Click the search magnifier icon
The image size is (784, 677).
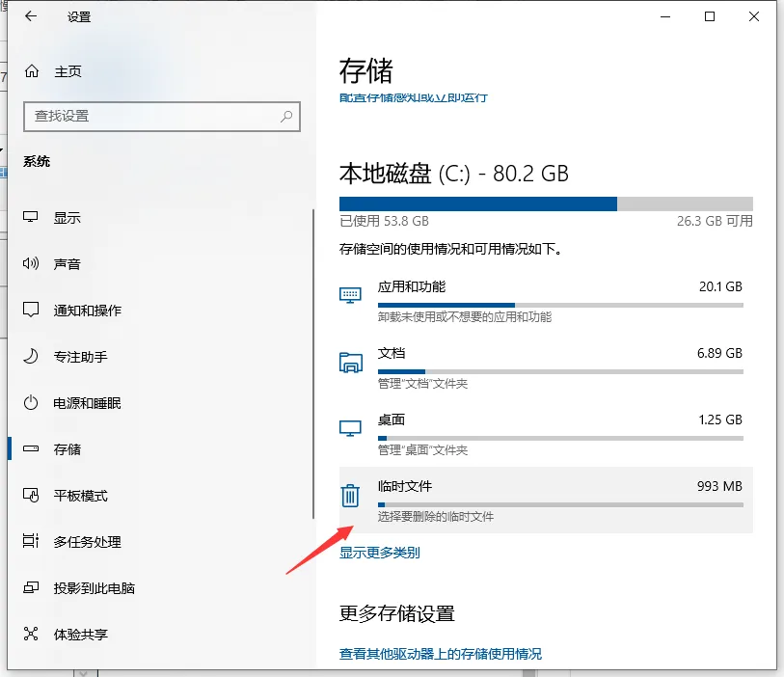pyautogui.click(x=286, y=116)
